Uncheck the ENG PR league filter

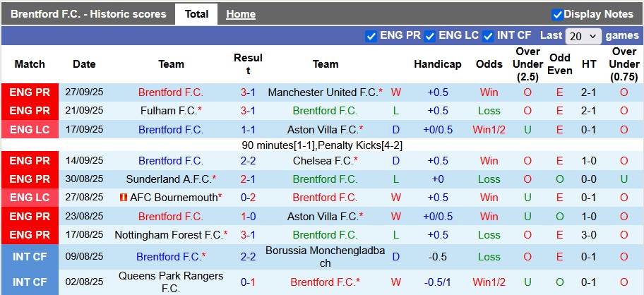point(371,36)
